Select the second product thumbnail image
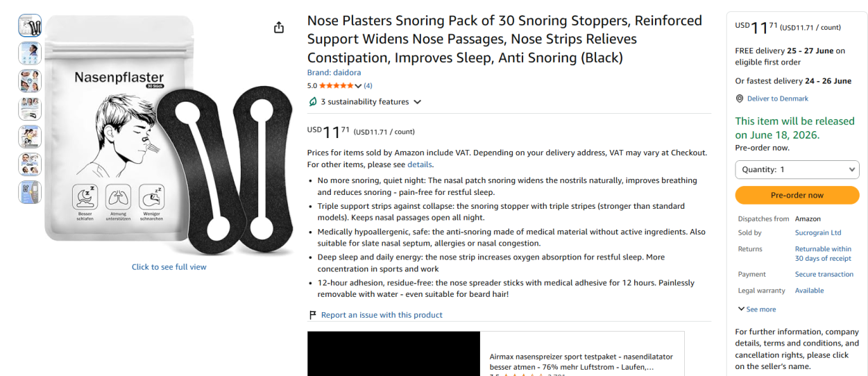 click(30, 53)
